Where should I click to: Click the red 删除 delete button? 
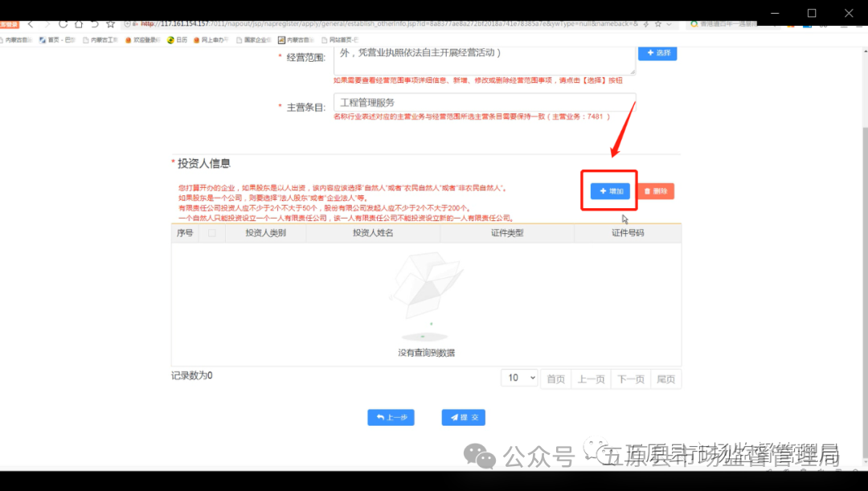656,190
